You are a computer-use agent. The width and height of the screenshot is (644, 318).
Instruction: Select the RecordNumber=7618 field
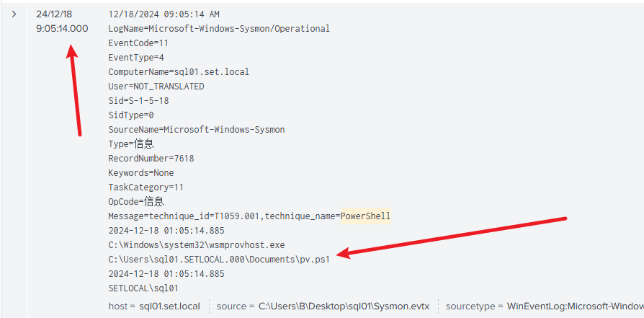pos(151,159)
